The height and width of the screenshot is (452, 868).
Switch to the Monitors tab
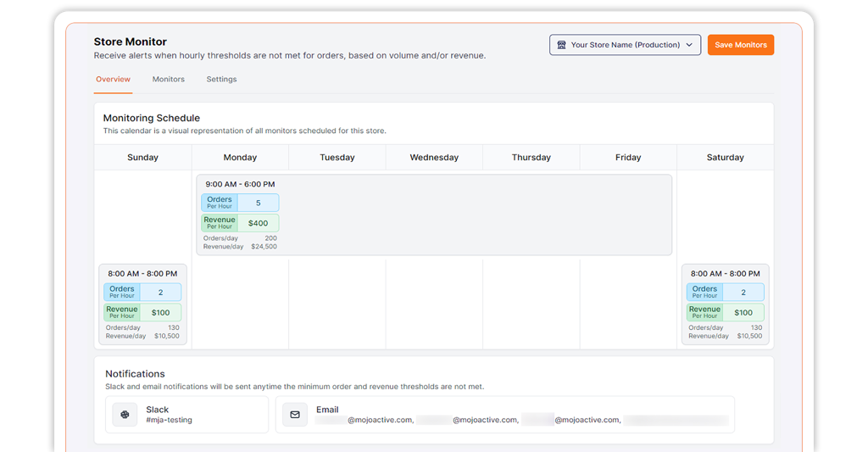[168, 80]
